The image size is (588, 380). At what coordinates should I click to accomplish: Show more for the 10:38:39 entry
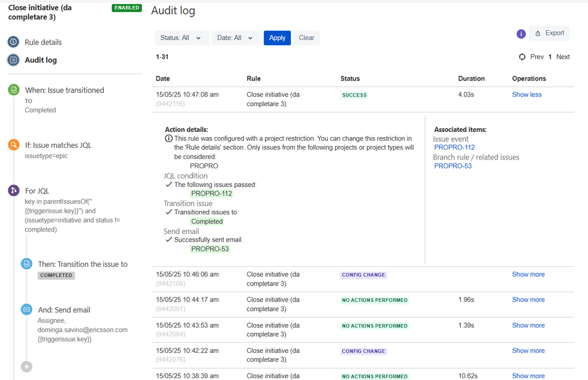(528, 375)
